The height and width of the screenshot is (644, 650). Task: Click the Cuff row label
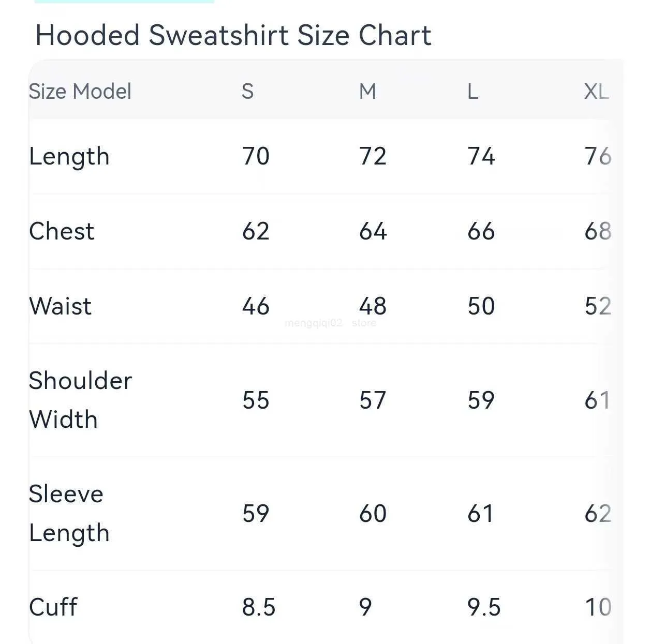(x=53, y=607)
